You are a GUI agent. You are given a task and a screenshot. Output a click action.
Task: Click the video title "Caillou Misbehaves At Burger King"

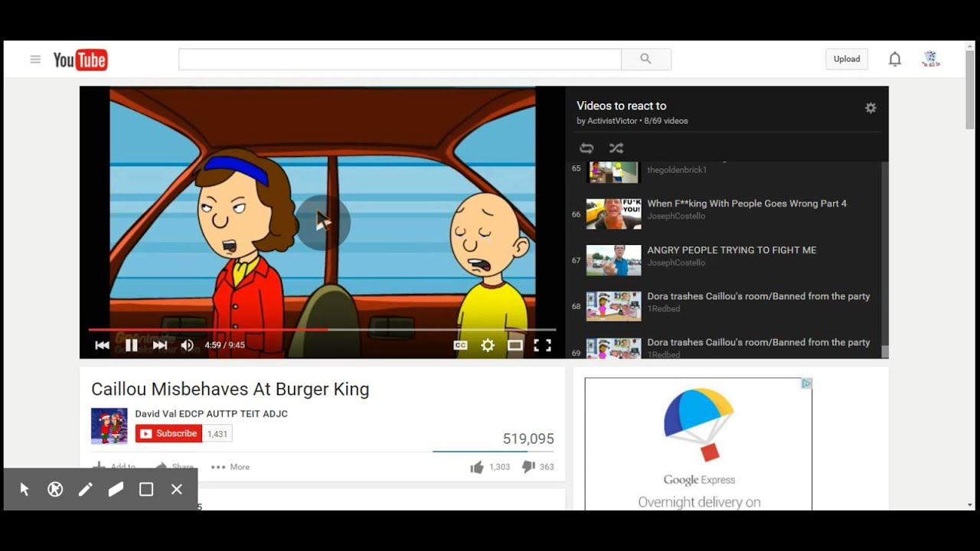(230, 390)
